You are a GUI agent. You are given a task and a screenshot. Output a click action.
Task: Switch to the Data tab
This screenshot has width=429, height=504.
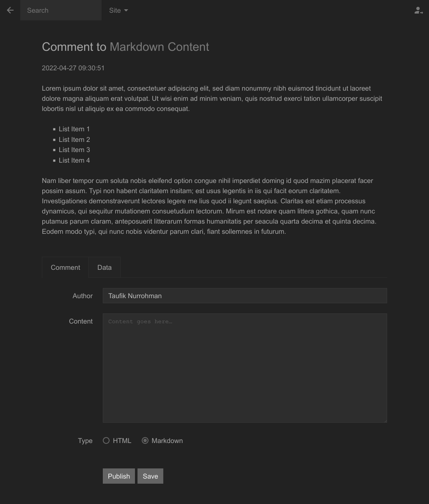(104, 267)
